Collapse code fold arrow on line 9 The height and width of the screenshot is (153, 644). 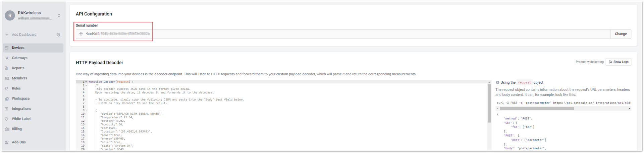(86, 110)
